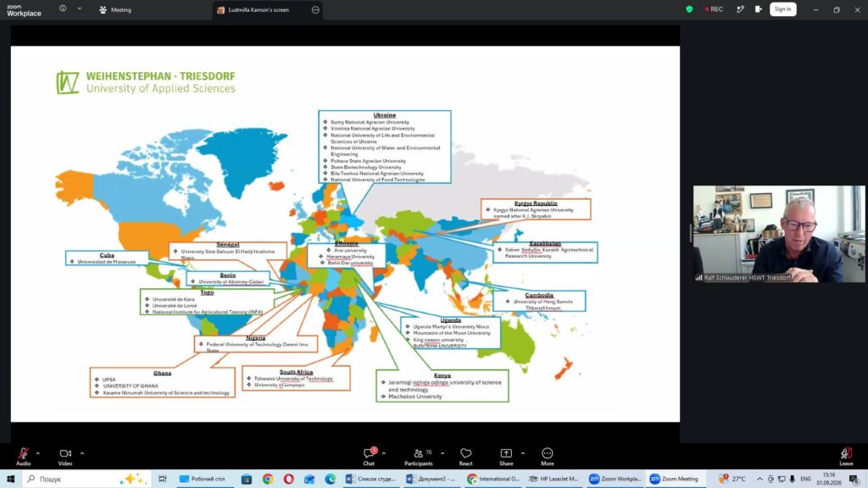The width and height of the screenshot is (868, 488).
Task: Open audio options arrow beside Audio
Action: [37, 453]
